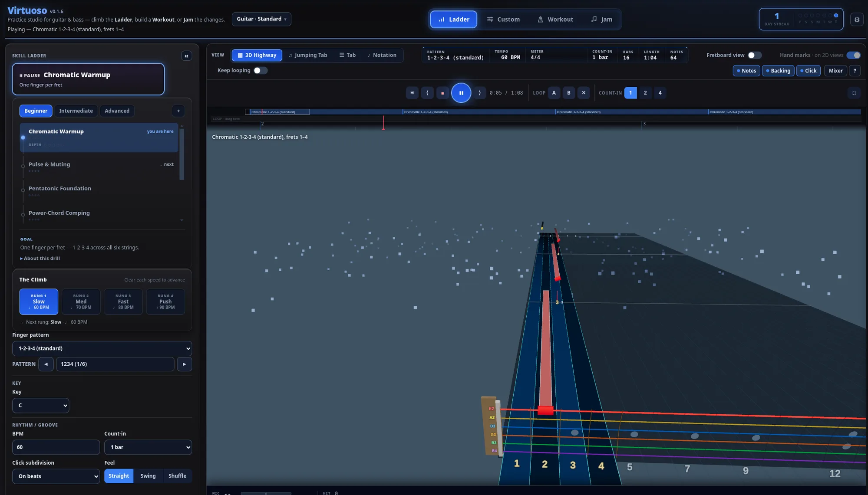Viewport: 868px width, 495px height.
Task: Choose Rung 2 Med 70 BPM
Action: [x=81, y=302]
